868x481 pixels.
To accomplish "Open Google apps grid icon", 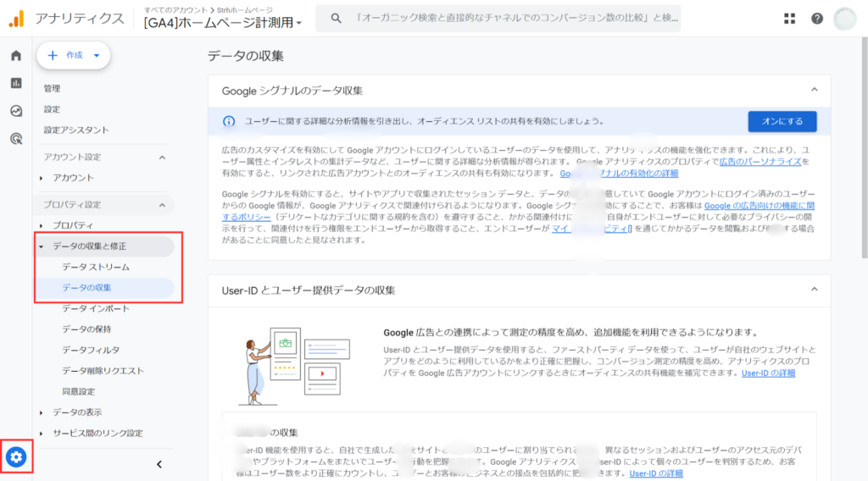I will pos(789,19).
